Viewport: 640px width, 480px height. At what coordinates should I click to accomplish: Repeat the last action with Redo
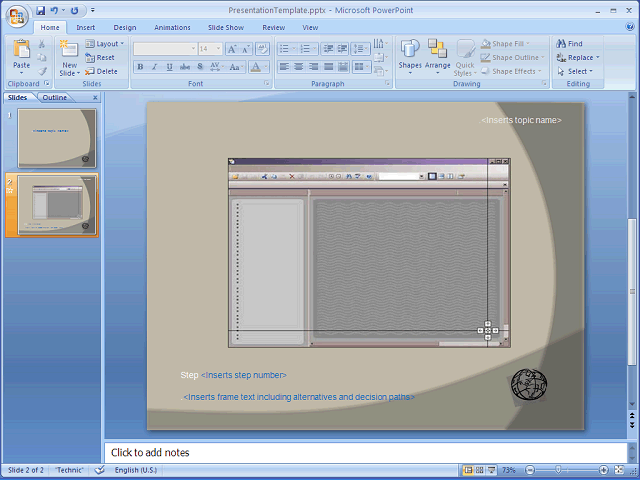[75, 11]
